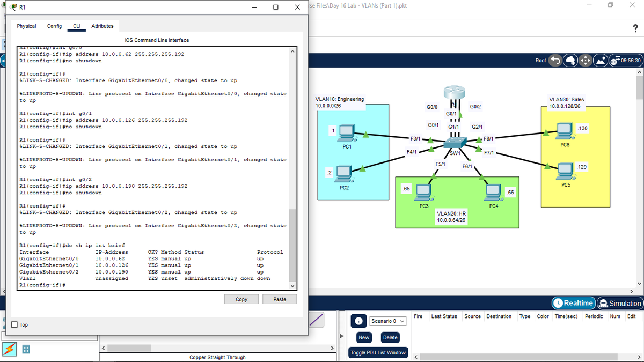This screenshot has width=644, height=362.
Task: Click the Back arrow icon beside Root
Action: coord(555,61)
